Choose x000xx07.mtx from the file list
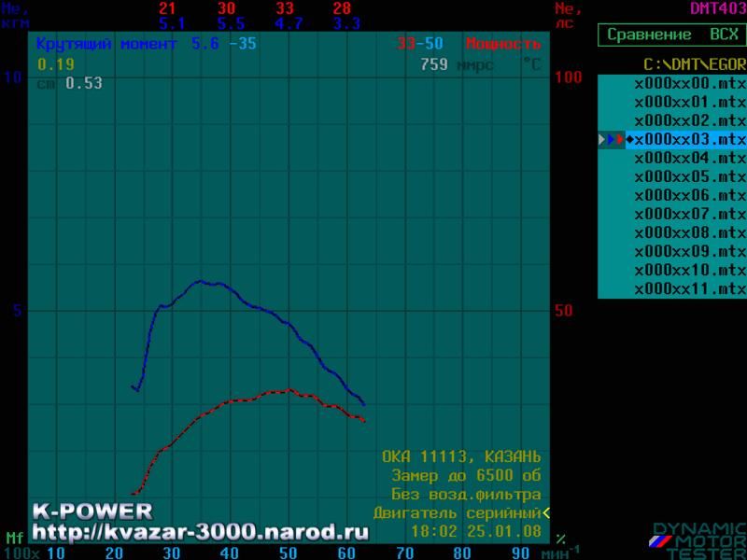 689,214
